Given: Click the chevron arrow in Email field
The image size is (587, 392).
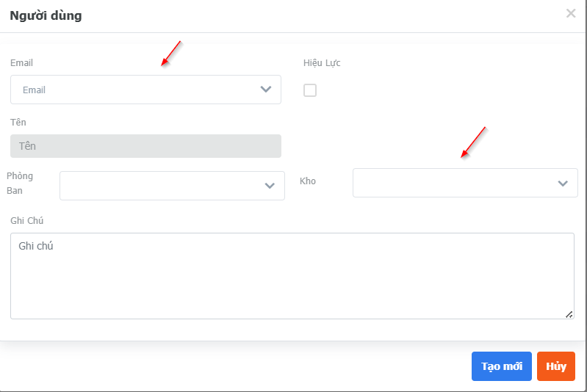Looking at the screenshot, I should pyautogui.click(x=266, y=90).
